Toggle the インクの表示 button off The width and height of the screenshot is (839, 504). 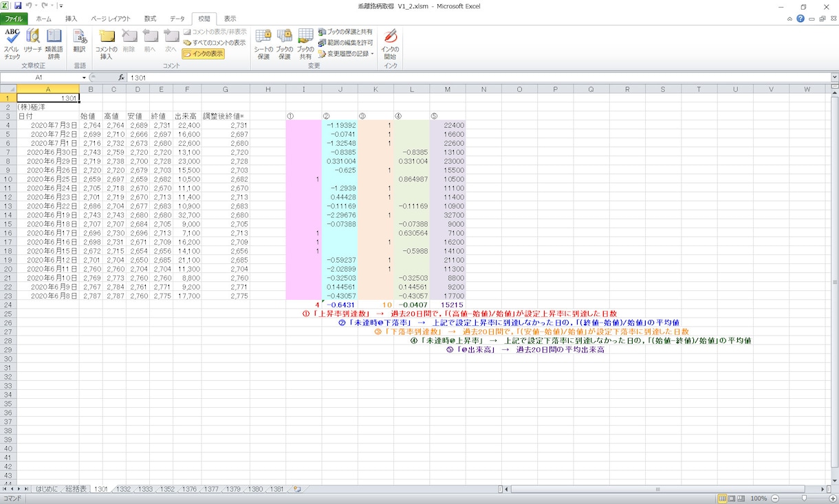click(x=203, y=54)
